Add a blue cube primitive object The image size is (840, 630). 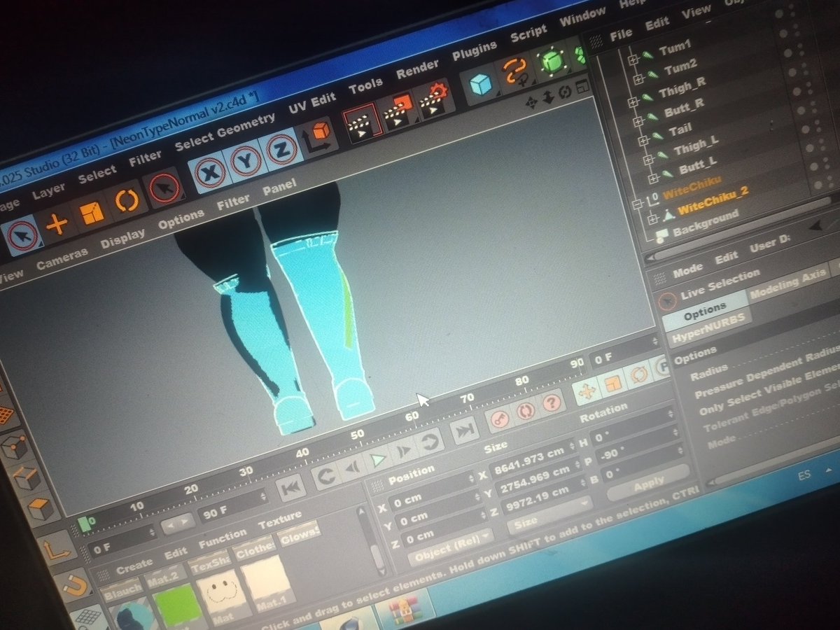click(x=480, y=85)
